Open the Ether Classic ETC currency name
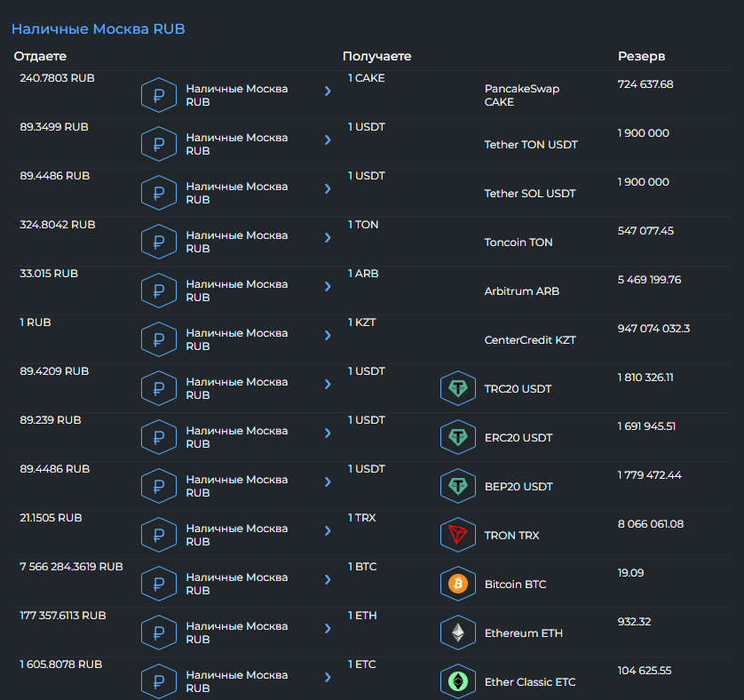Viewport: 744px width, 700px height. (x=530, y=682)
